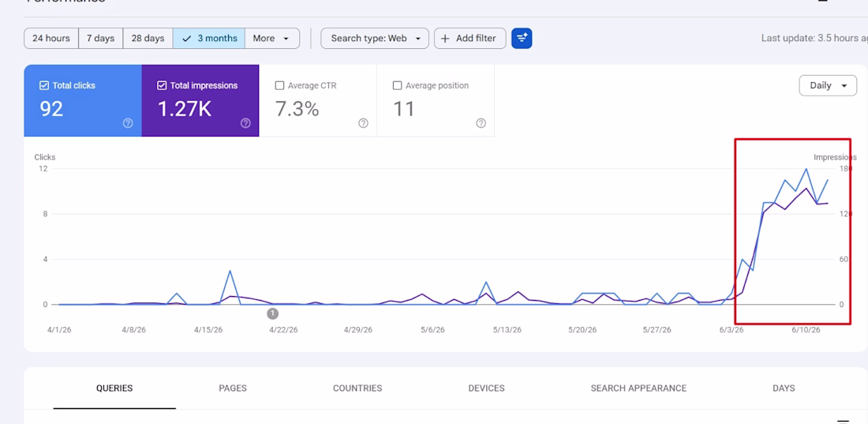
Task: Open the Search type: Web dropdown
Action: [x=375, y=38]
